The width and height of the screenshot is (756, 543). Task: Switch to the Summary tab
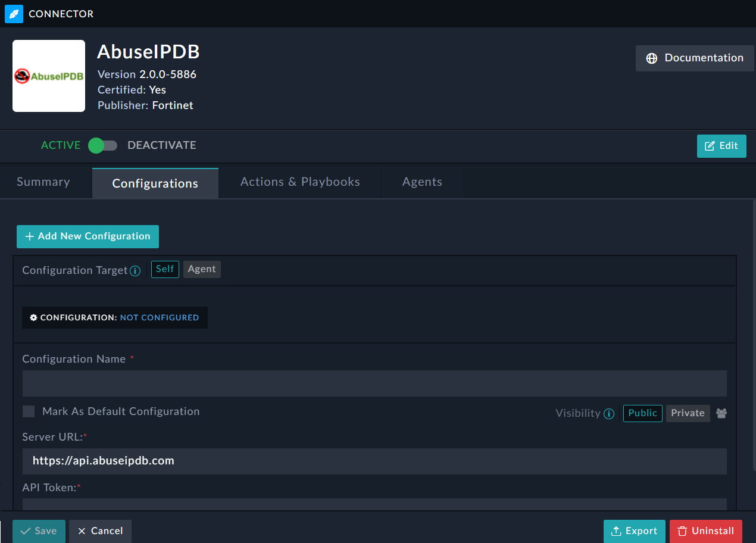[x=43, y=182]
